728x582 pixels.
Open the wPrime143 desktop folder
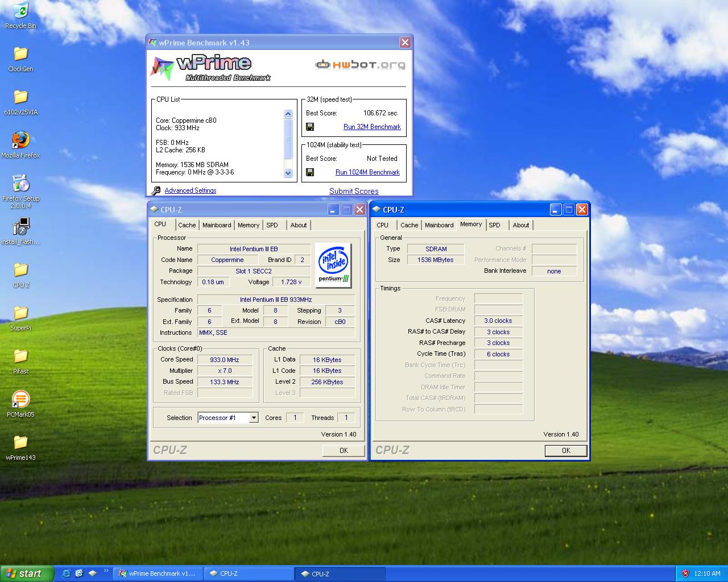click(20, 448)
